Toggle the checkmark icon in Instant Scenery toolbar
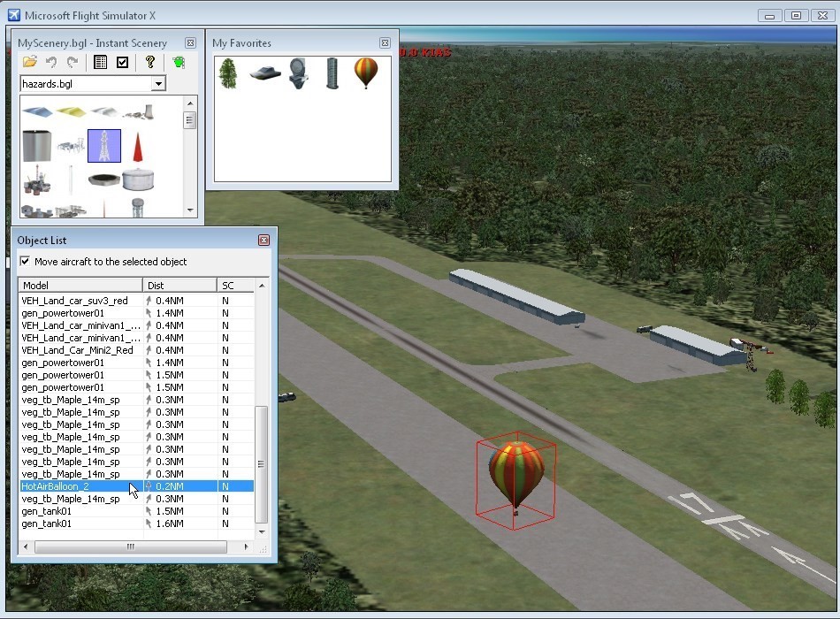Image resolution: width=840 pixels, height=619 pixels. click(123, 62)
